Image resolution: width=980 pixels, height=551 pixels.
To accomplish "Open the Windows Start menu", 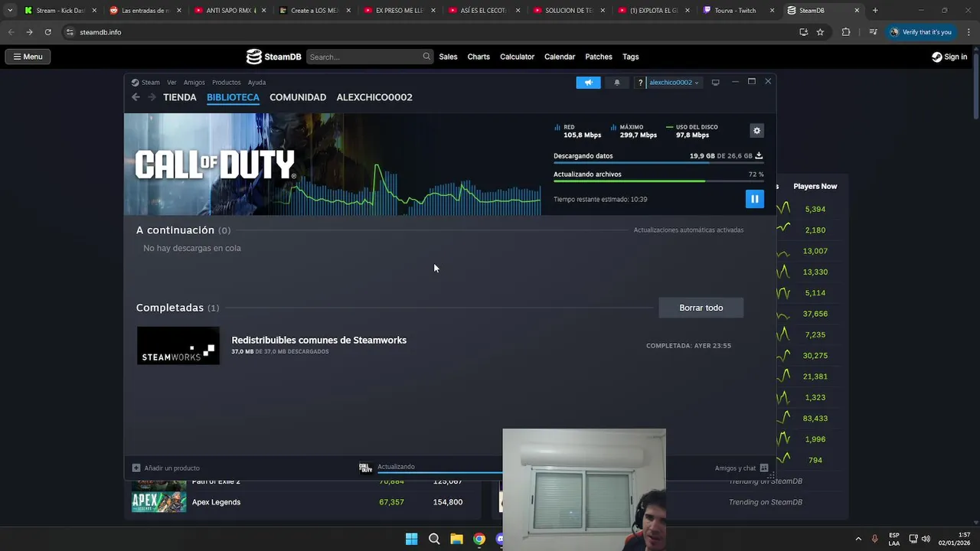I will (411, 539).
